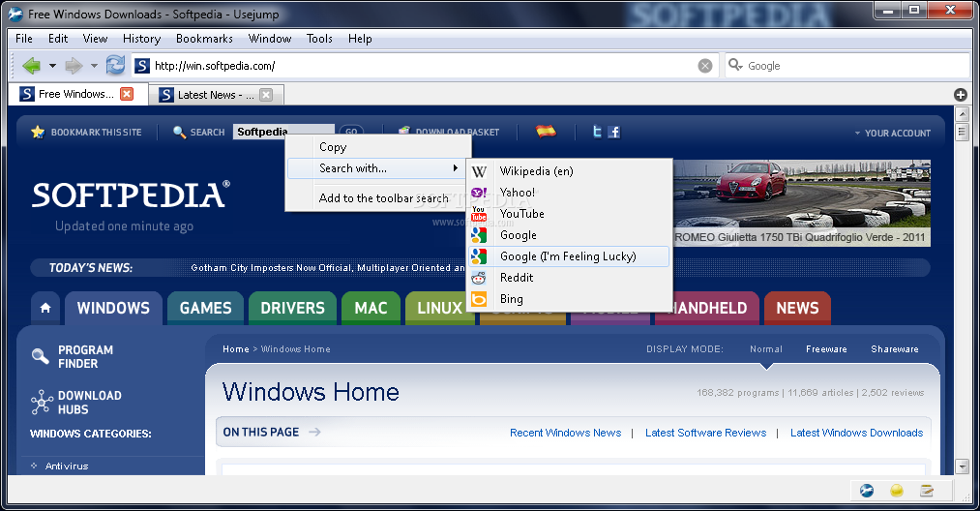
Task: Select the GAMES category tab
Action: click(206, 308)
